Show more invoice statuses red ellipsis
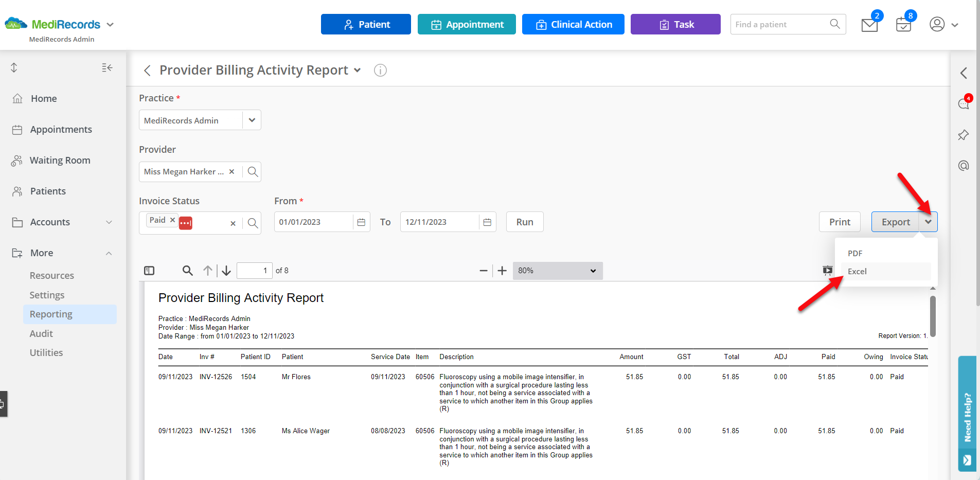980x480 pixels. [x=186, y=223]
